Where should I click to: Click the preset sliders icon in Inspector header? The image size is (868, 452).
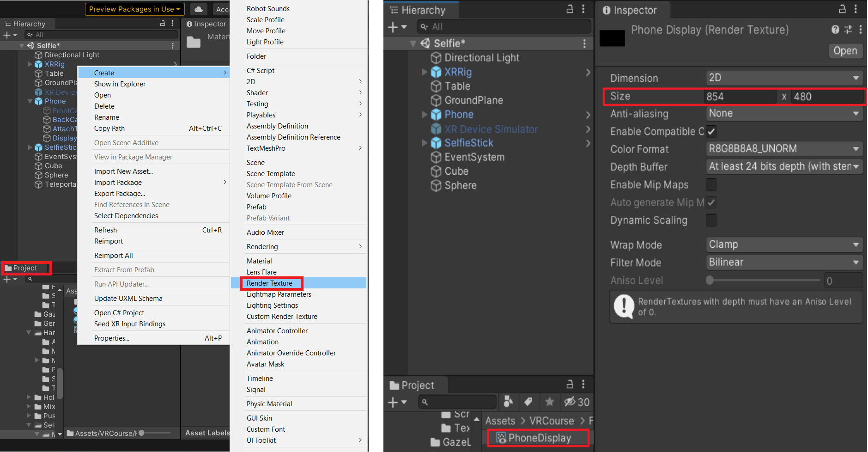click(848, 30)
